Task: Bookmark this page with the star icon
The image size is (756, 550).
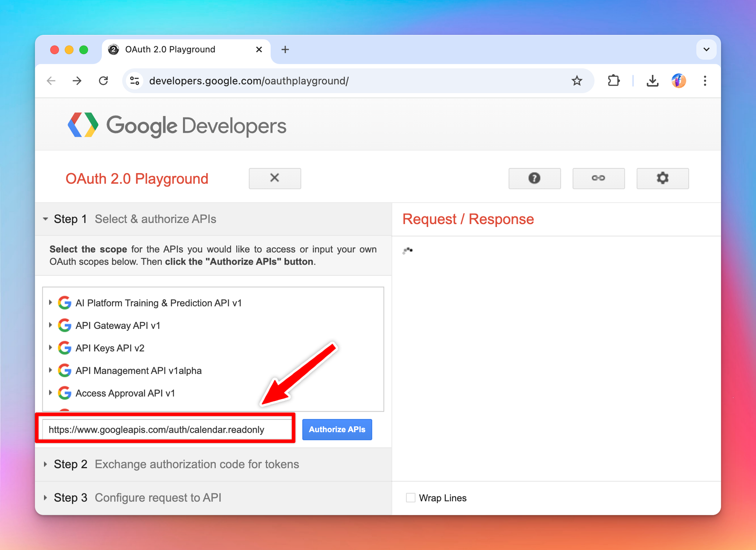Action: tap(577, 81)
